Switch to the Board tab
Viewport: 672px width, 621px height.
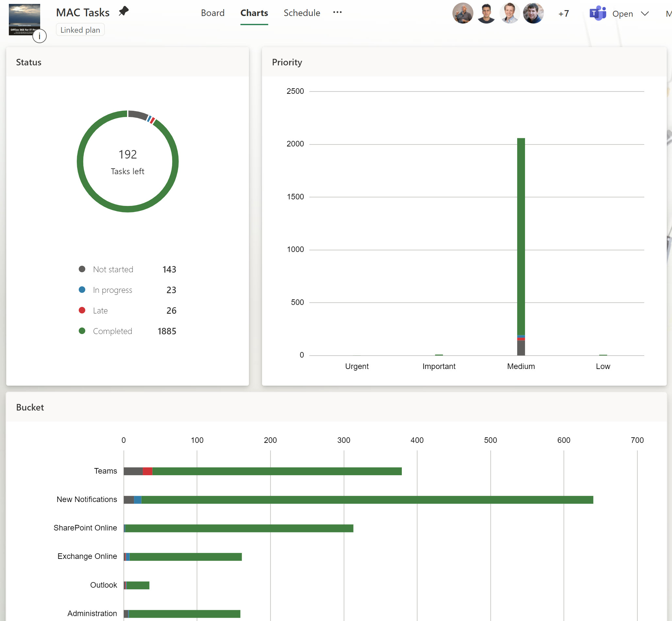coord(213,13)
